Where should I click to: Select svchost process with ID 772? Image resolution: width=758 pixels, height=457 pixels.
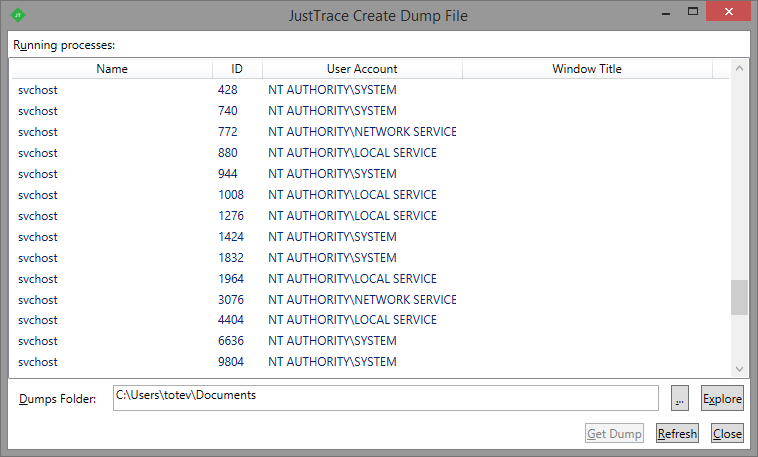coord(370,132)
